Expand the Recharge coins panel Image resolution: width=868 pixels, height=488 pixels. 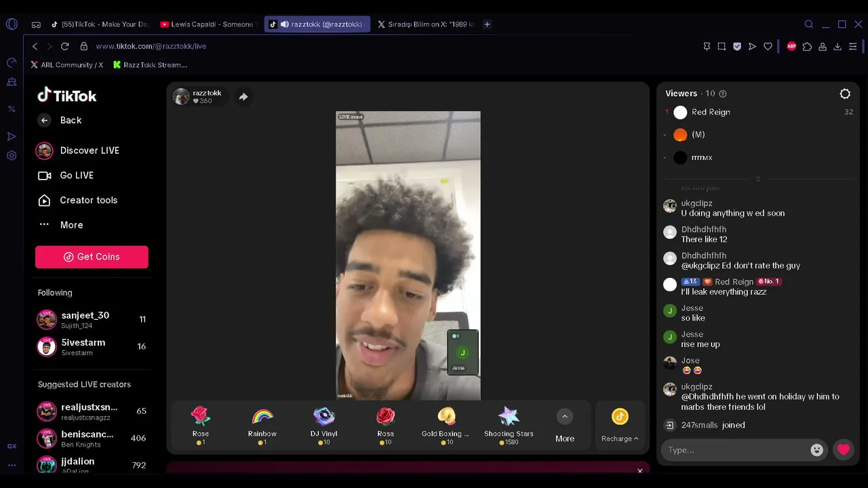point(620,426)
